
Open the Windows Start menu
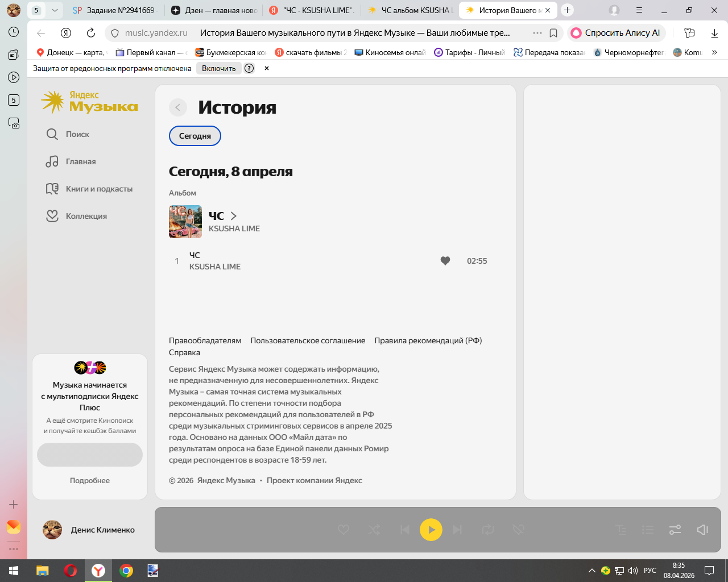(x=14, y=571)
